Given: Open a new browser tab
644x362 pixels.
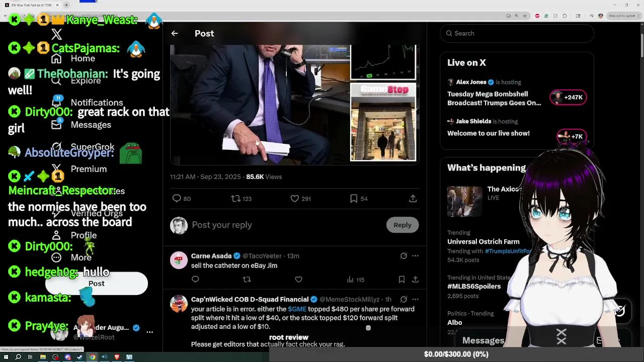Looking at the screenshot, I should pos(66,5).
